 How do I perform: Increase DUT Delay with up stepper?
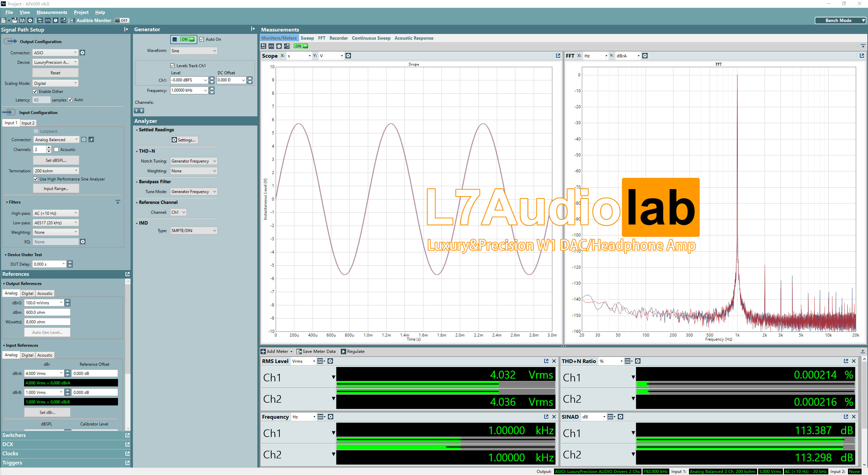[x=70, y=262]
